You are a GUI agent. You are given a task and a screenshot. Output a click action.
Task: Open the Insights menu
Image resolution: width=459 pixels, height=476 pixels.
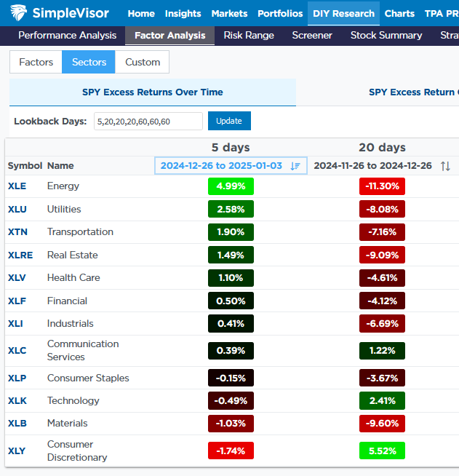(x=183, y=13)
